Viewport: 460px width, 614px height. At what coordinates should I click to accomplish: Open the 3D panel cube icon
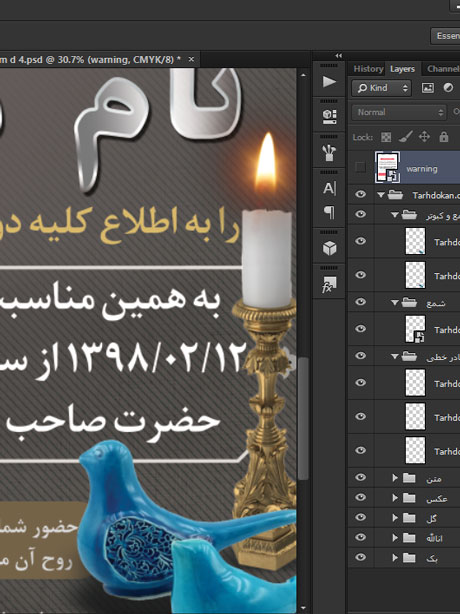click(x=329, y=248)
